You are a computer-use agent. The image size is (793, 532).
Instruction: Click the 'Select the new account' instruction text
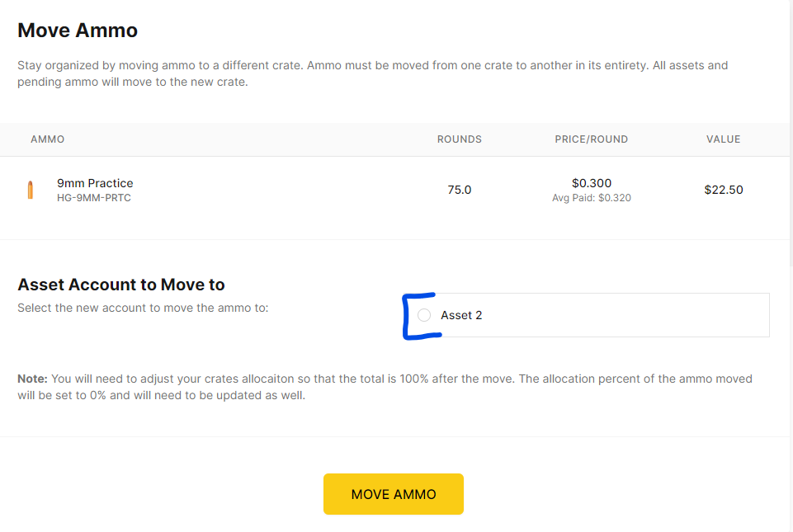pos(143,308)
